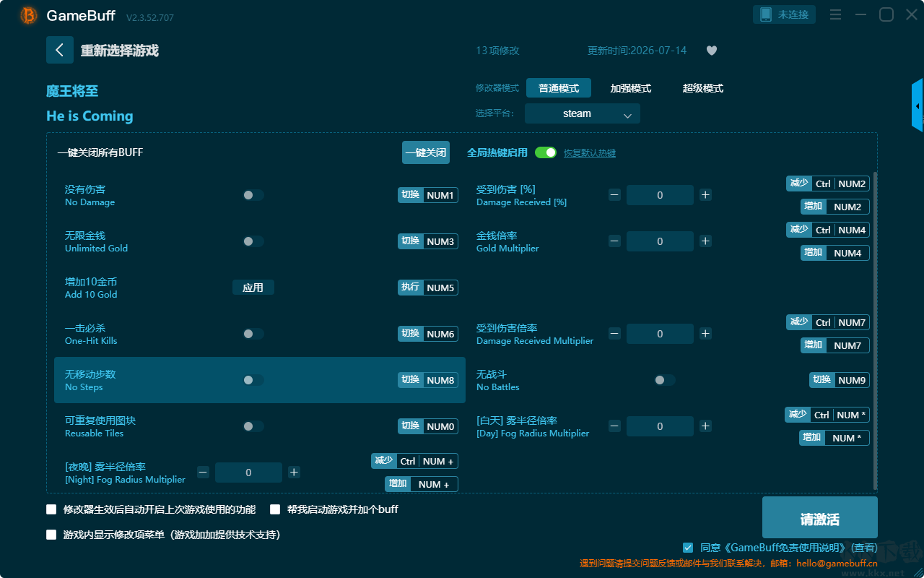The width and height of the screenshot is (924, 578).
Task: Toggle the No Damage switch
Action: pyautogui.click(x=253, y=195)
